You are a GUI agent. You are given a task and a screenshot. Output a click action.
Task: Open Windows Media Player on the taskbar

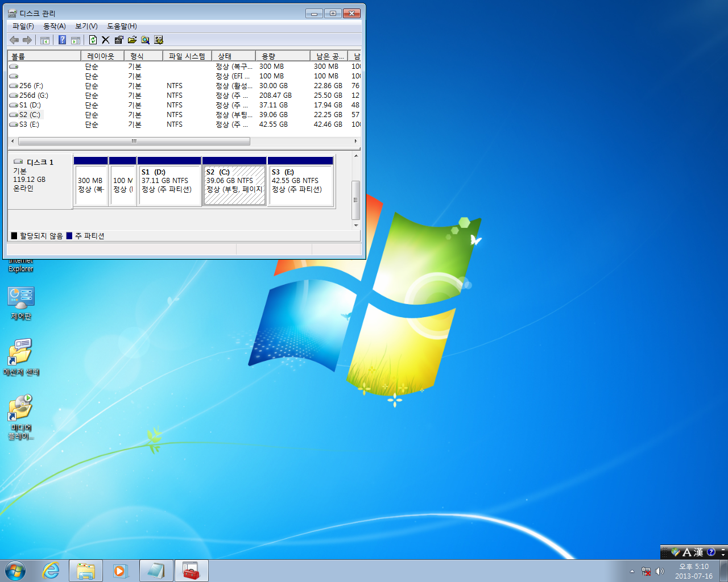121,571
